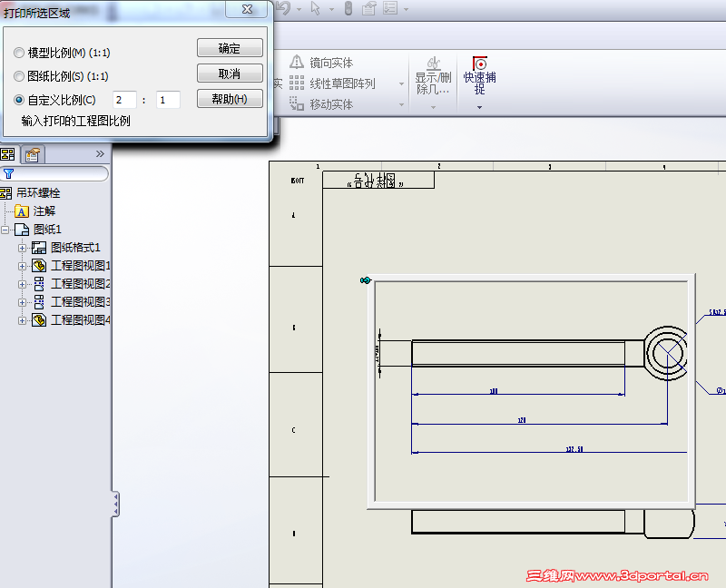Click the 132.50 dimension on the drawing
Viewport: 726px width, 588px height.
coord(574,449)
